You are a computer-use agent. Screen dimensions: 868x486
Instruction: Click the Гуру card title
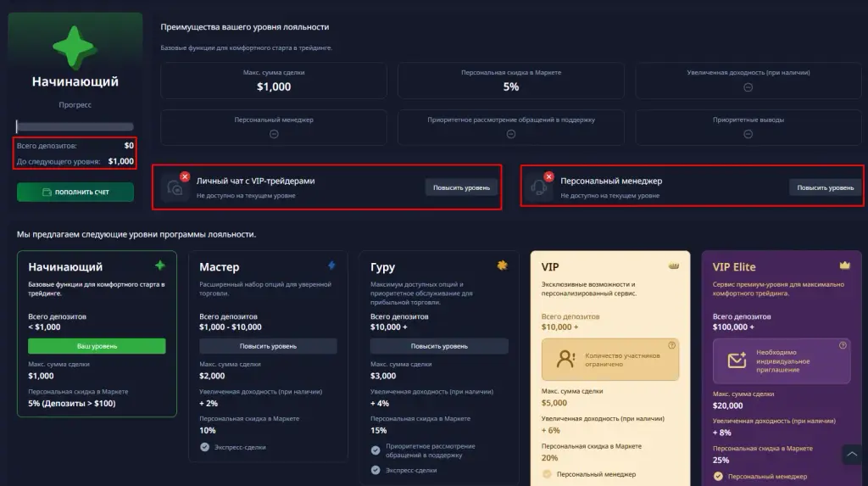(382, 266)
